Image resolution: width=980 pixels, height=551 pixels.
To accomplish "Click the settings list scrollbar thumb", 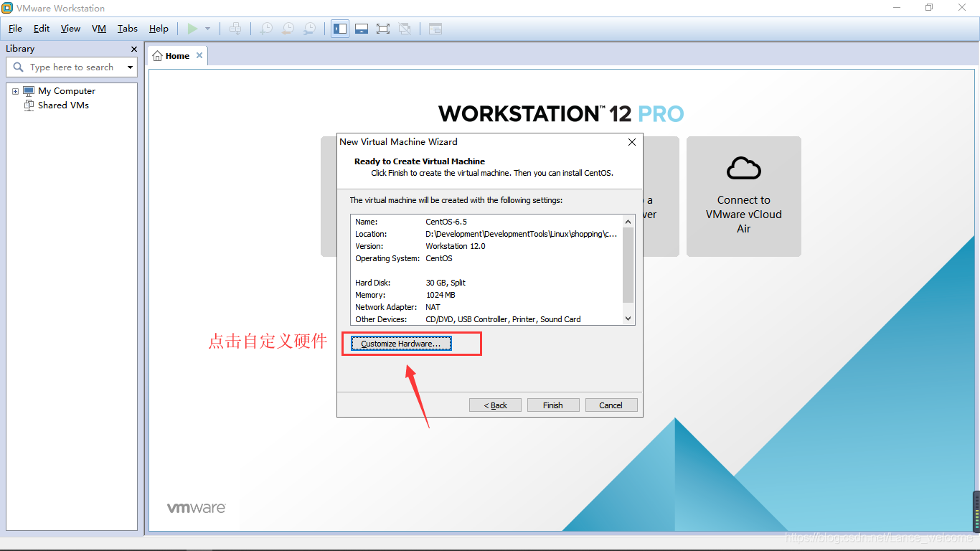I will point(628,265).
